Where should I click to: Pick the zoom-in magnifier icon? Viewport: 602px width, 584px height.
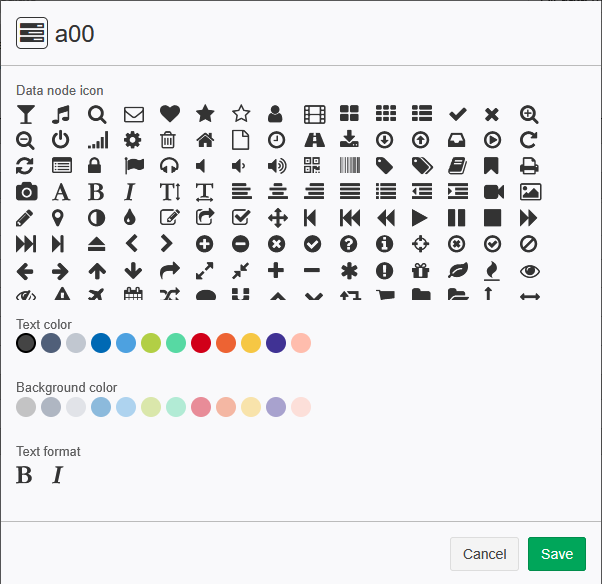[529, 114]
